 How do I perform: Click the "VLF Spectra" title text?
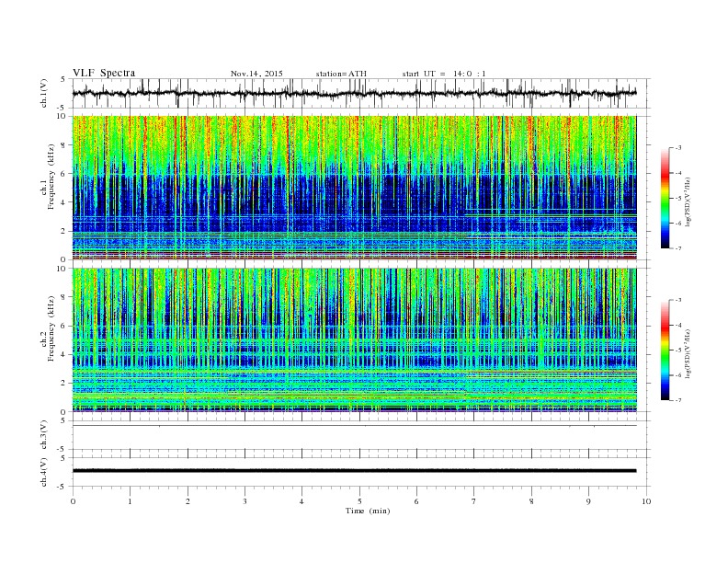tap(104, 73)
